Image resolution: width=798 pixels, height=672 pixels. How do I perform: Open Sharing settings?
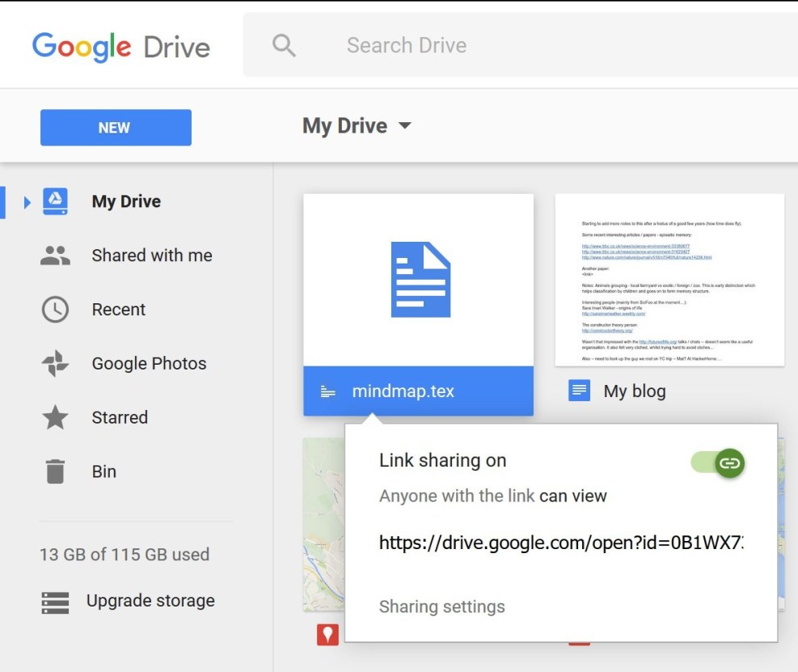[441, 606]
